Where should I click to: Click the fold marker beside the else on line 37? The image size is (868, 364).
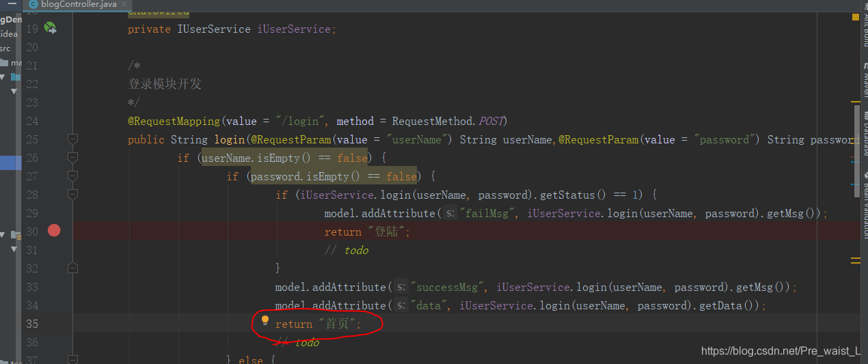click(x=72, y=359)
